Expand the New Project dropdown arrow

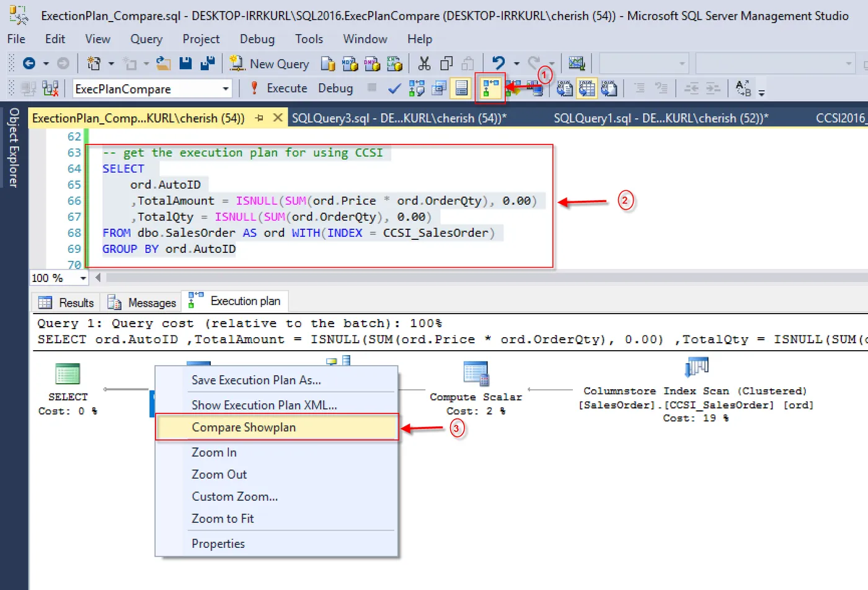[111, 63]
